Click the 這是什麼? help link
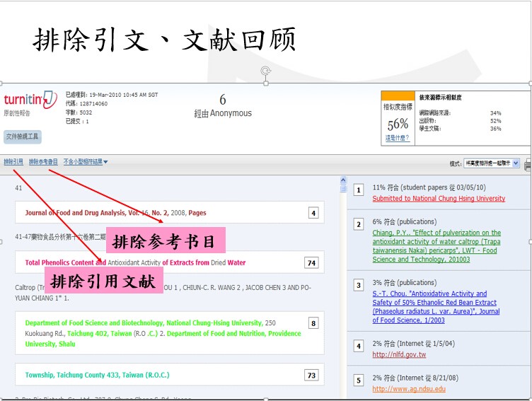 coord(398,138)
